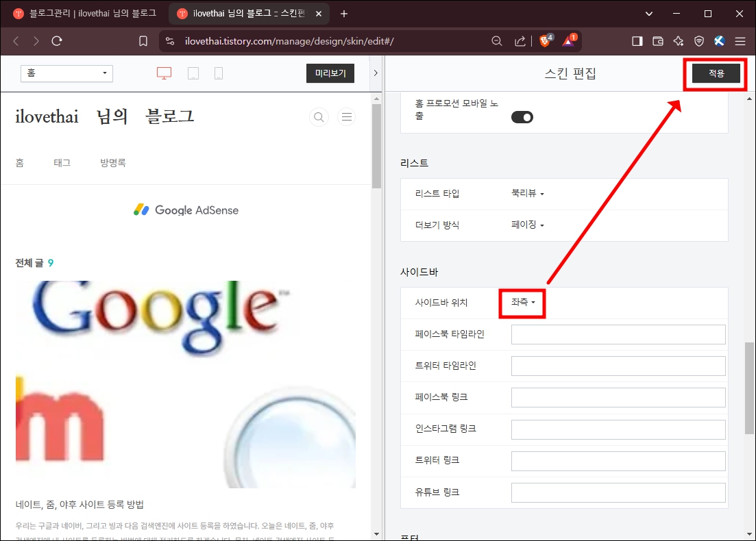Open 태그 menu in blog preview

coord(62,163)
